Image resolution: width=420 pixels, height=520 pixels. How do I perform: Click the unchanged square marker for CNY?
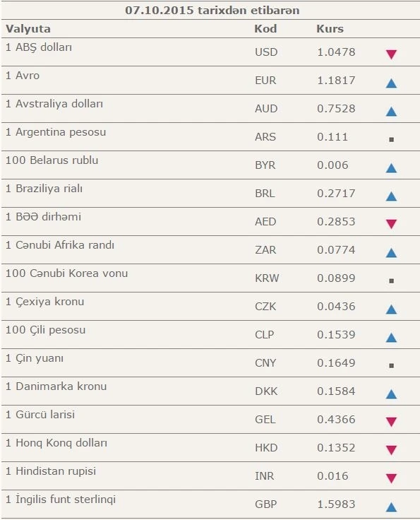point(391,365)
